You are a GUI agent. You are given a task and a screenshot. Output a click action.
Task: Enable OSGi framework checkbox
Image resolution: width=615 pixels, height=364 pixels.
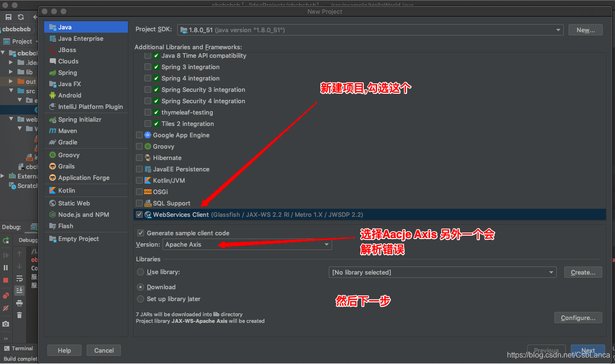(139, 192)
